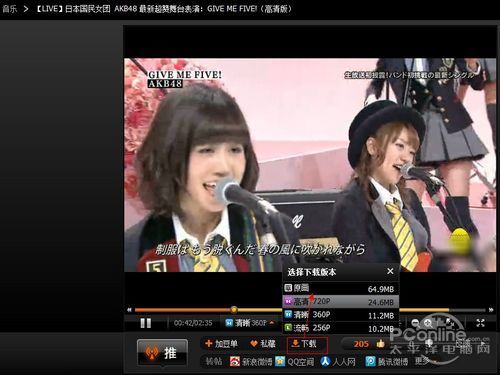Click the video title text at top
The width and height of the screenshot is (500, 375).
click(x=164, y=9)
